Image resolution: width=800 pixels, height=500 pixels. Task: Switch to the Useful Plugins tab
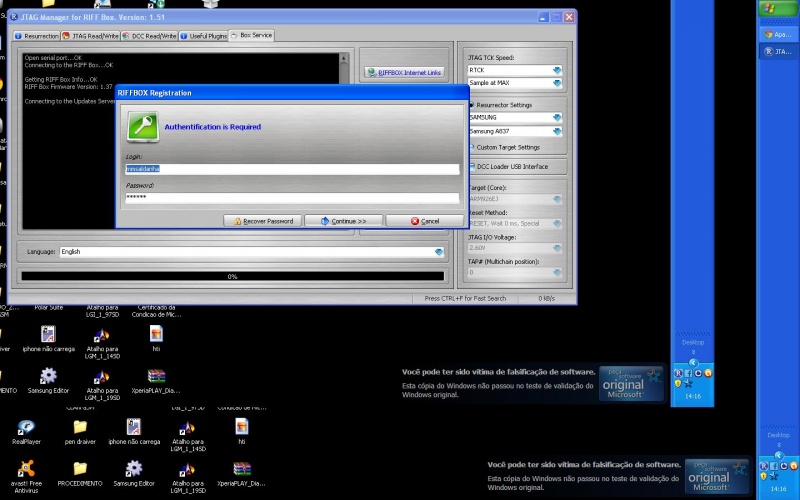(x=204, y=36)
